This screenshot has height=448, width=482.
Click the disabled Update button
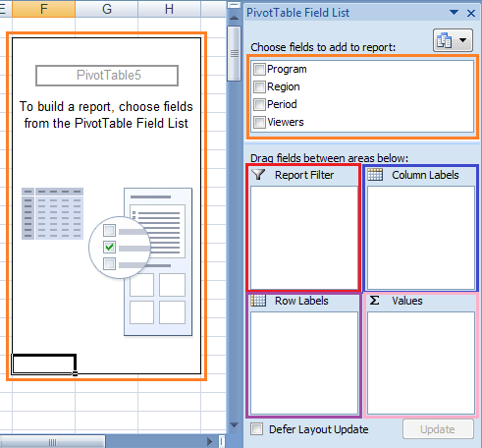pyautogui.click(x=438, y=429)
